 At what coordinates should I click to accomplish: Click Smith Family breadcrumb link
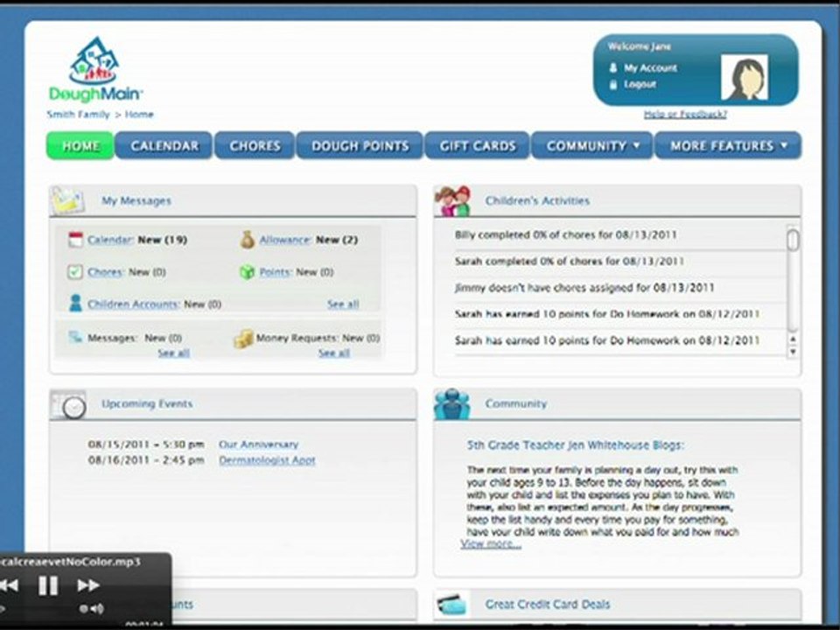point(78,114)
